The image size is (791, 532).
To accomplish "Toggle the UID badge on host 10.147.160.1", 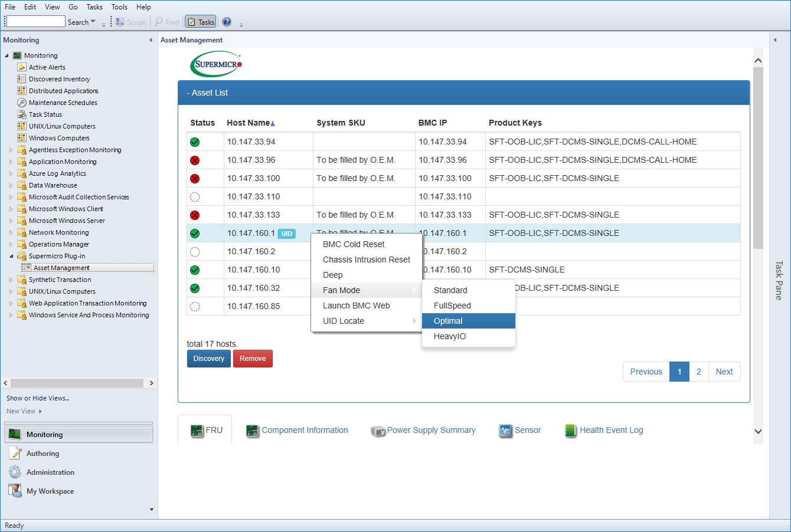I will point(287,234).
